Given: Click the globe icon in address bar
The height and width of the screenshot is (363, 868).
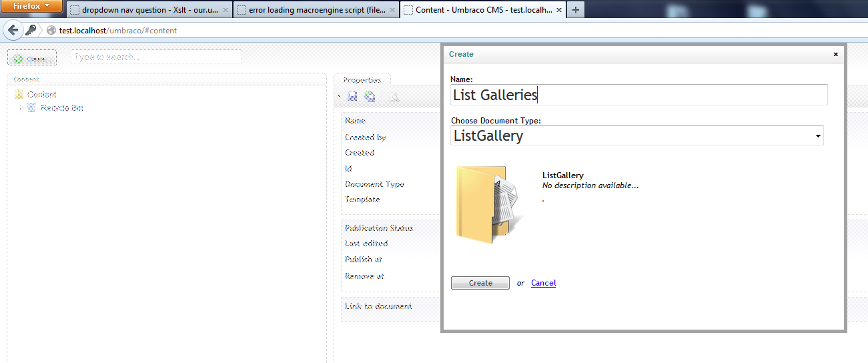Looking at the screenshot, I should (51, 31).
